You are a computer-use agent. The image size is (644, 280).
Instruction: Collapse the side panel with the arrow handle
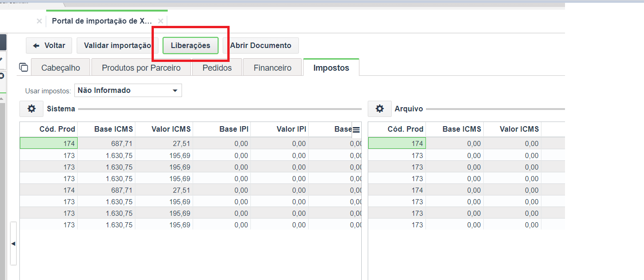click(13, 243)
